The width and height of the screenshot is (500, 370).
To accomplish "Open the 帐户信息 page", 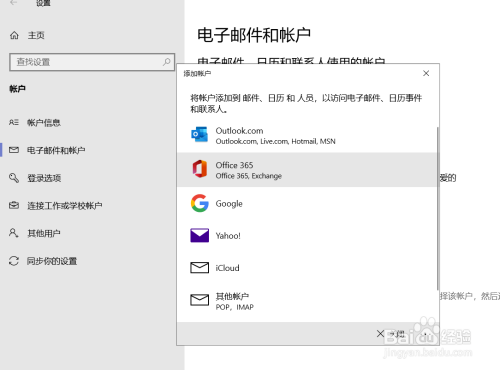I will (44, 123).
